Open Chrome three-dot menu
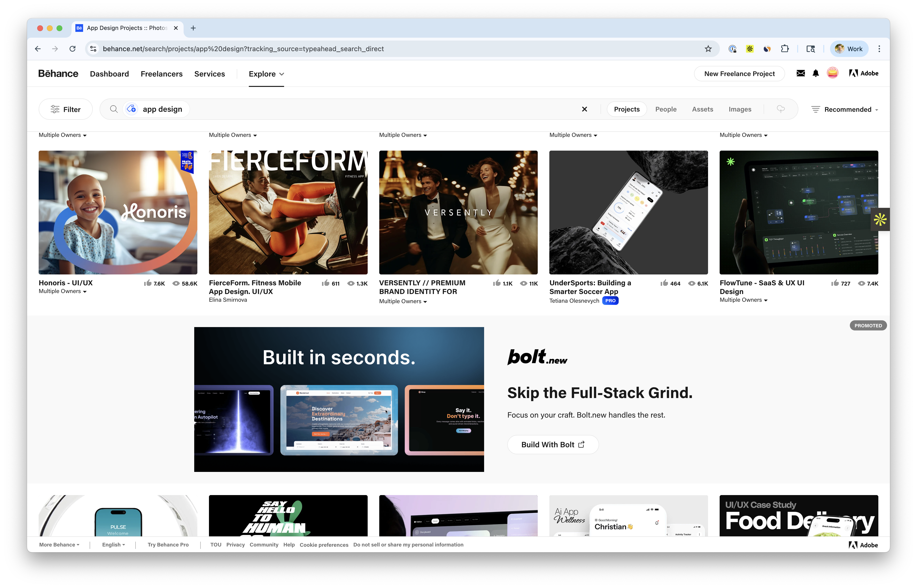This screenshot has width=917, height=588. (x=879, y=49)
